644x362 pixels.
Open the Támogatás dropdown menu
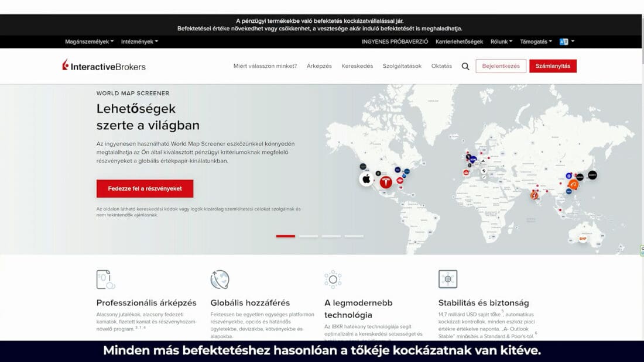[536, 42]
